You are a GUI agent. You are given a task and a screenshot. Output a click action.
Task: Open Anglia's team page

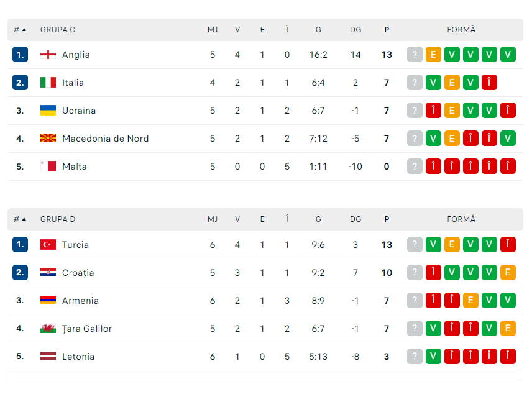click(x=76, y=54)
